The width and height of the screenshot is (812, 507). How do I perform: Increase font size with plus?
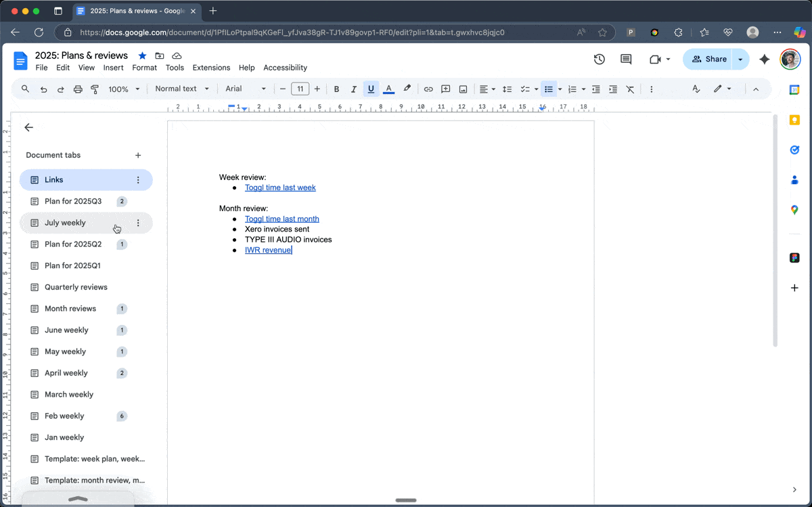click(317, 89)
